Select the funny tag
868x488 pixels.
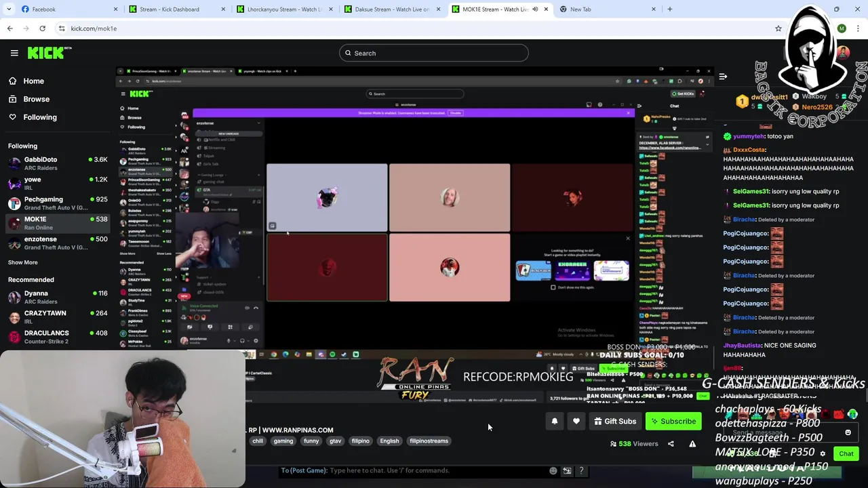[x=311, y=441]
